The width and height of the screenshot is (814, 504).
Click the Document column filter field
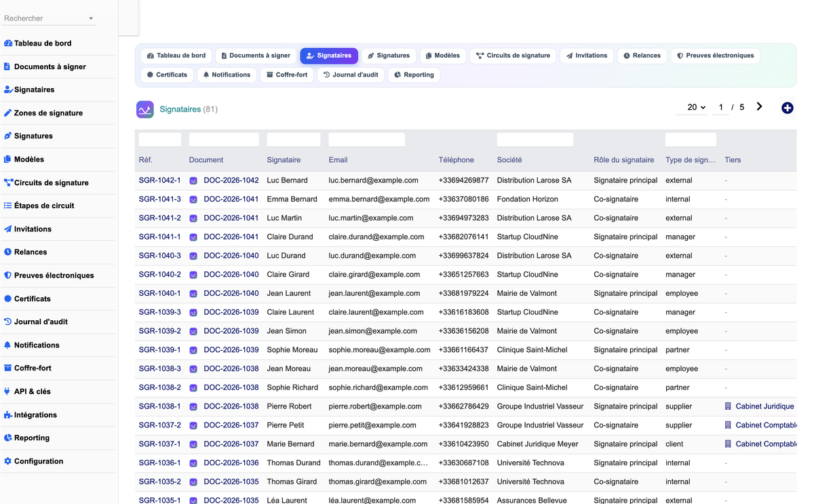click(224, 140)
